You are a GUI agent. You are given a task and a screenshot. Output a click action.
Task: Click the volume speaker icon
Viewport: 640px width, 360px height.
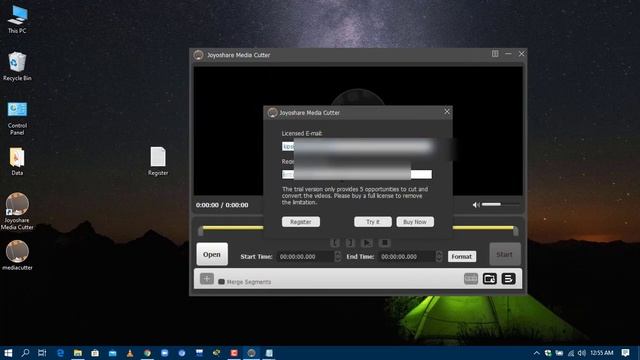coord(476,204)
